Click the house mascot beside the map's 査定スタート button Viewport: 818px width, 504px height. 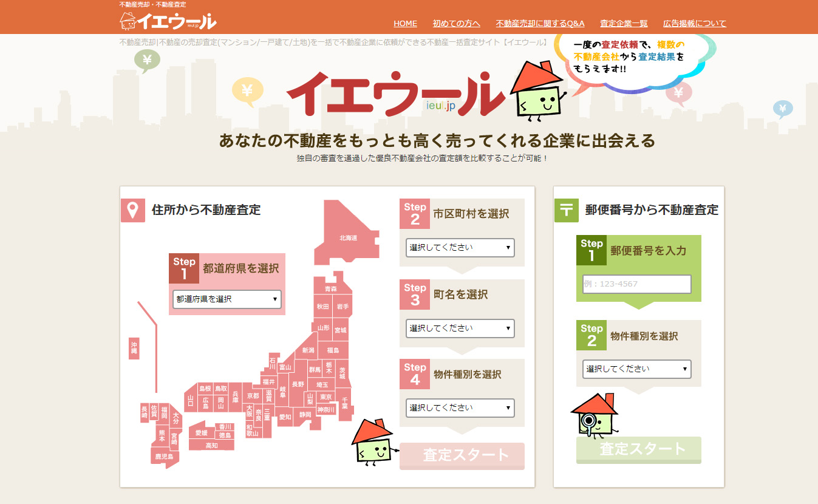click(x=372, y=442)
